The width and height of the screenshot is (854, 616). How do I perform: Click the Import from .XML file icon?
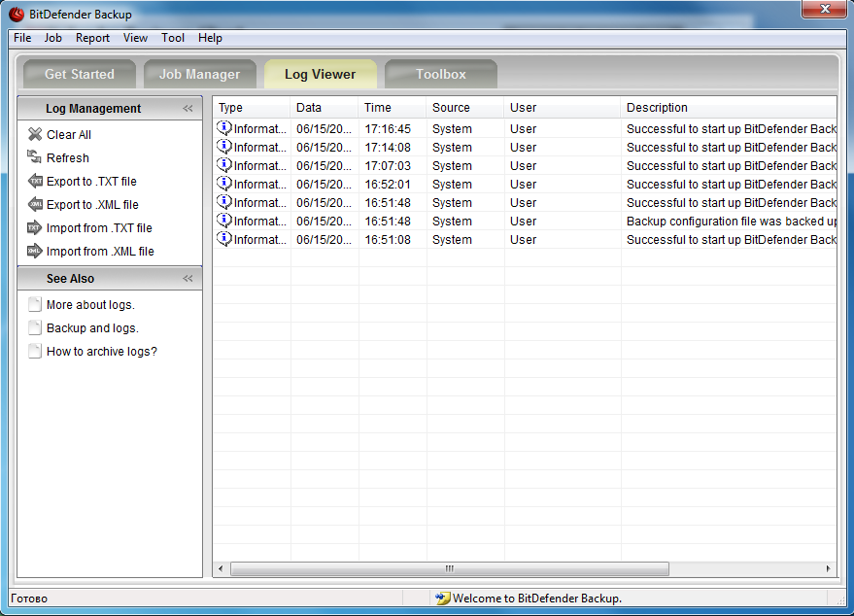tap(35, 251)
